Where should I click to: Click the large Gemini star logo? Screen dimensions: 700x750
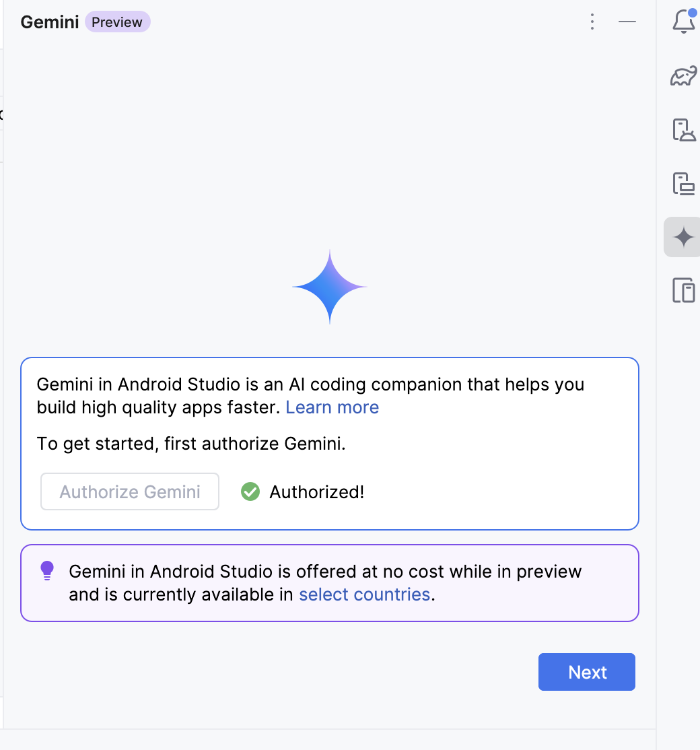click(x=330, y=287)
